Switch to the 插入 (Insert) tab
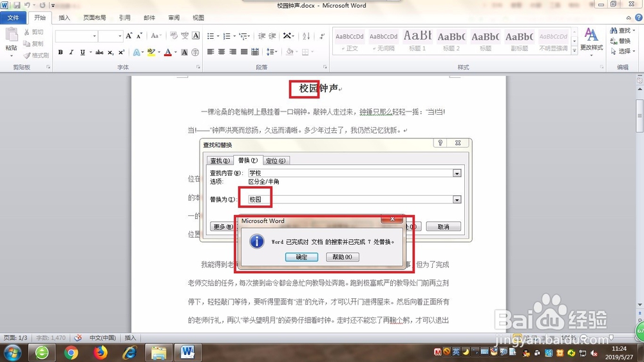Screen dimensions: 644x362 (64, 17)
